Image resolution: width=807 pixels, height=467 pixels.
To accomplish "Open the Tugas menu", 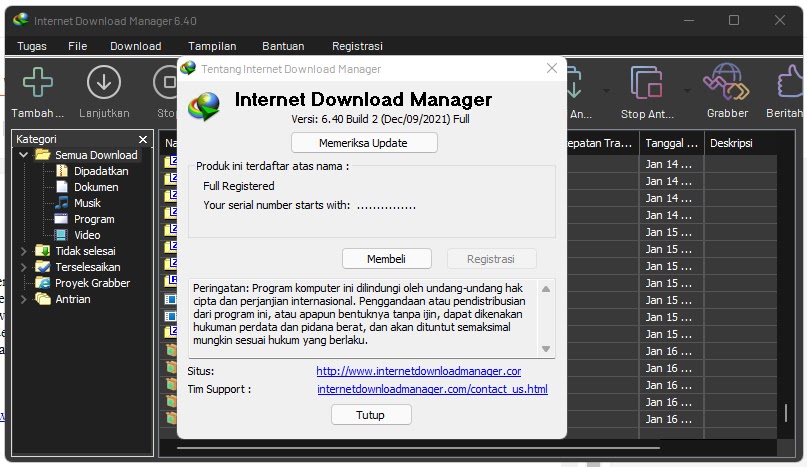I will (x=32, y=46).
